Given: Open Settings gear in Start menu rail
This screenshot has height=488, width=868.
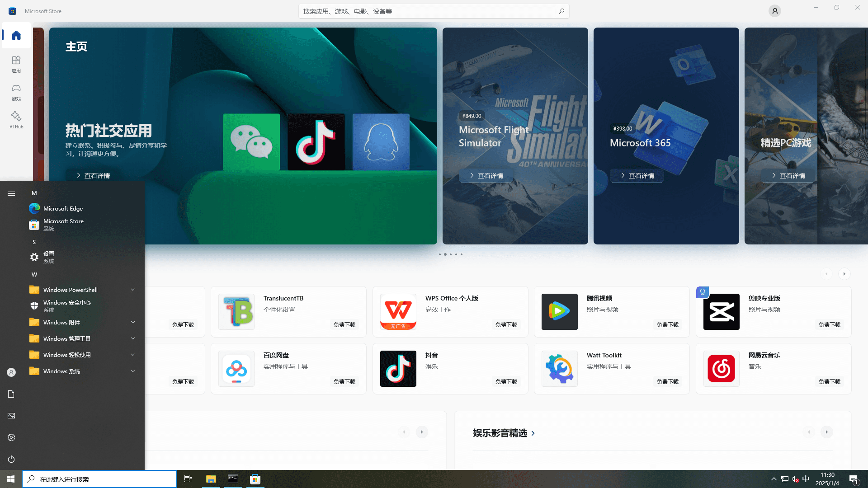Looking at the screenshot, I should click(11, 437).
